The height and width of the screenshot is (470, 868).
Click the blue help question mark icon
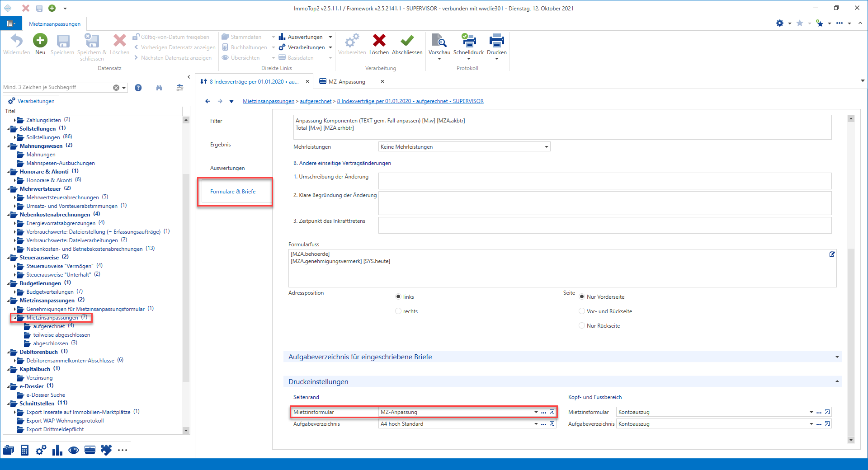(138, 88)
